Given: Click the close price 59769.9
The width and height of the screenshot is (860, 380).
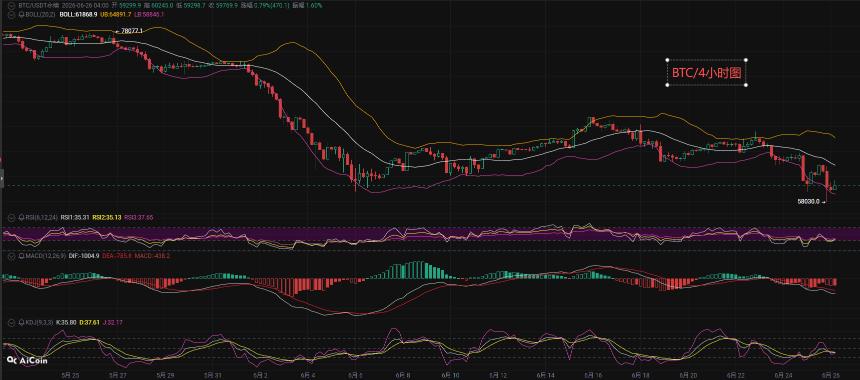Looking at the screenshot, I should (x=226, y=5).
